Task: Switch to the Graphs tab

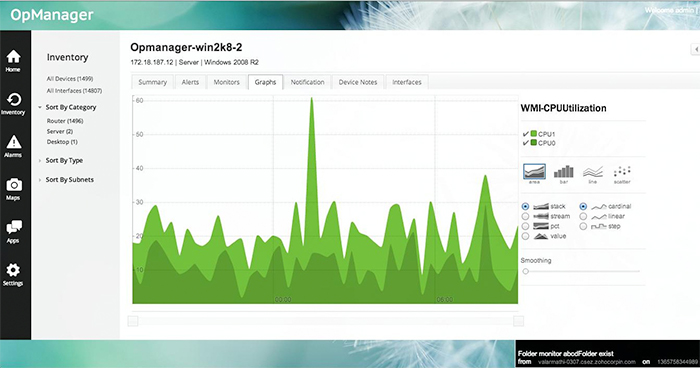Action: point(265,82)
